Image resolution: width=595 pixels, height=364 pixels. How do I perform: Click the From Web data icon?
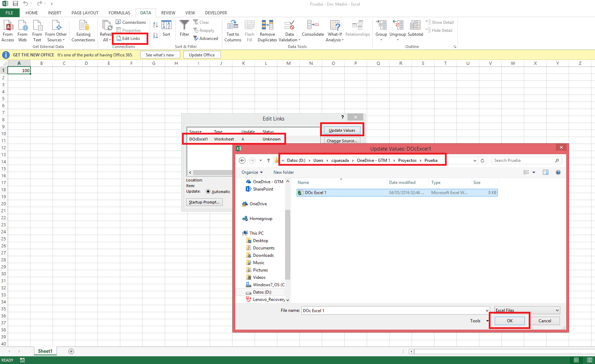(x=22, y=31)
